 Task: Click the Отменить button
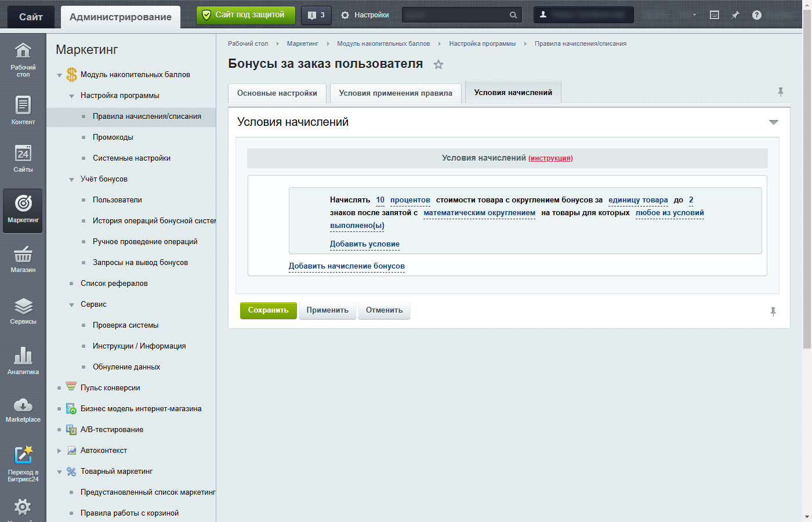point(384,310)
